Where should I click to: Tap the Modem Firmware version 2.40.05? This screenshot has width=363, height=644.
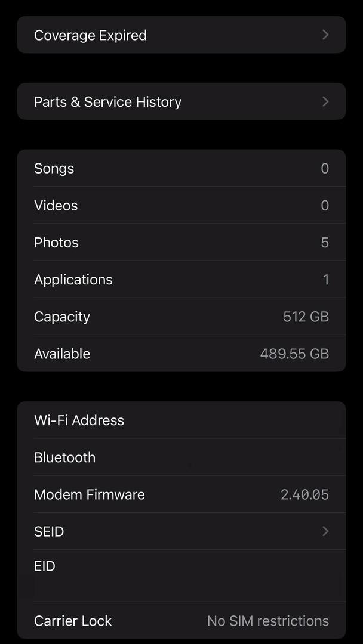coord(304,494)
